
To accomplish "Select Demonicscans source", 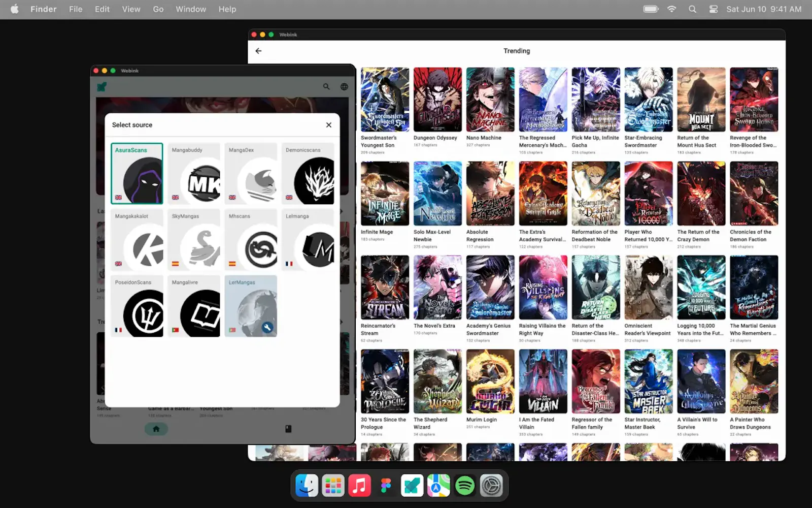I will click(x=308, y=173).
